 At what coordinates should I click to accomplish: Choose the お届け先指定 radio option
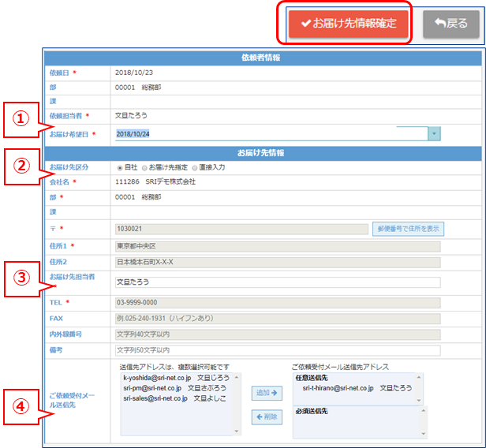pyautogui.click(x=145, y=167)
